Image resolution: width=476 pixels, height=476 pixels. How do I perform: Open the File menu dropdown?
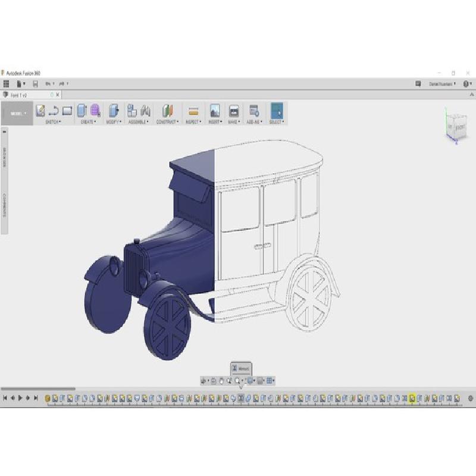[21, 84]
